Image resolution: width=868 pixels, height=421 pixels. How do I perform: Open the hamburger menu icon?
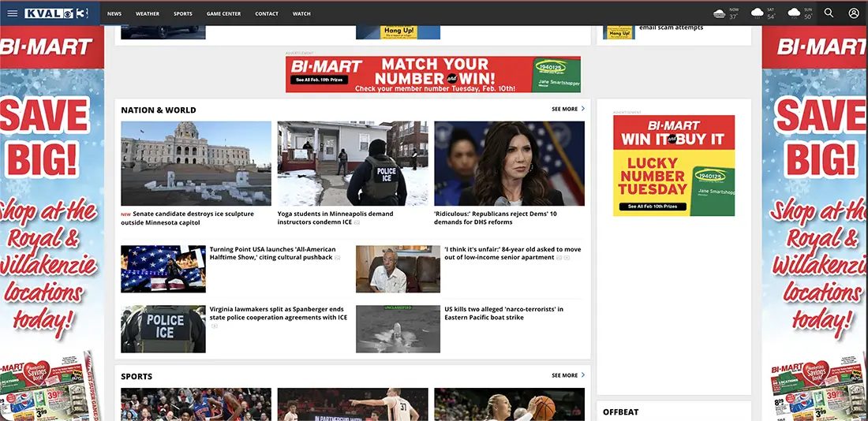[12, 13]
